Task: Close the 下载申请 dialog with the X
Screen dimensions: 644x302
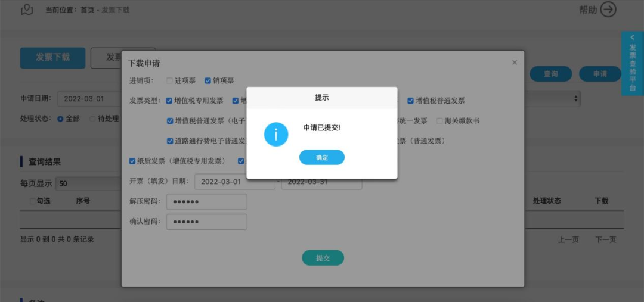Action: coord(515,63)
